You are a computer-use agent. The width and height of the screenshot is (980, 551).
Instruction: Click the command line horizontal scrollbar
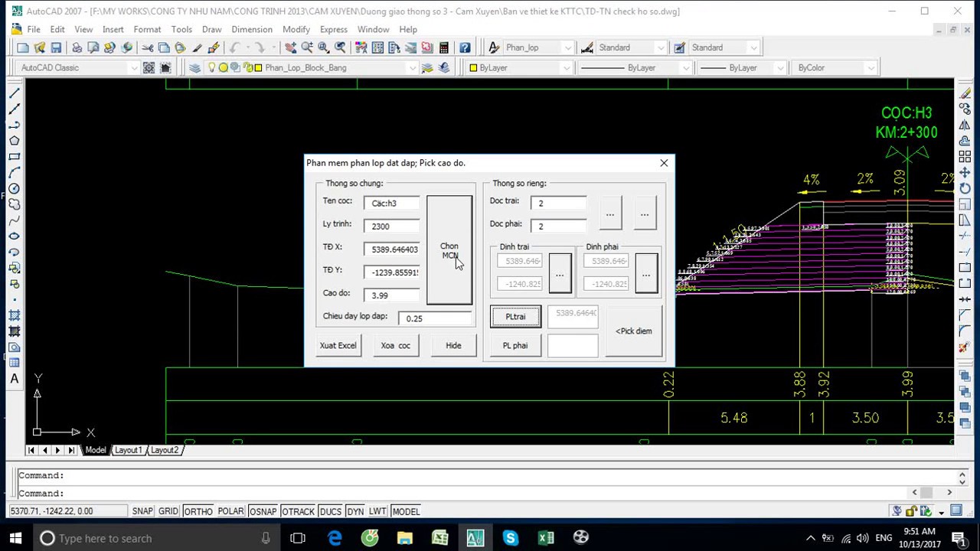(932, 492)
